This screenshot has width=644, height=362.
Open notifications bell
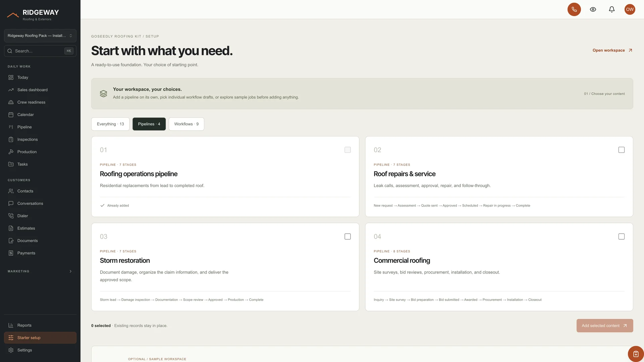(x=612, y=9)
